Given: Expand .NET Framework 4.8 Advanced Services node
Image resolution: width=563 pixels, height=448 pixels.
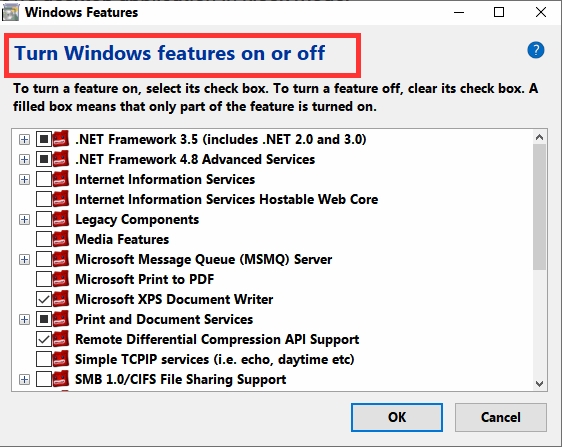Looking at the screenshot, I should click(24, 159).
